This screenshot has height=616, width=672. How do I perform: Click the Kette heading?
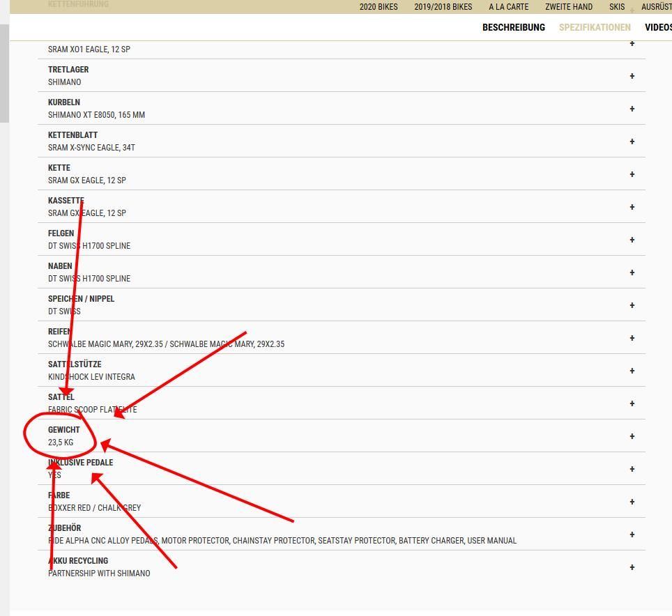[59, 168]
